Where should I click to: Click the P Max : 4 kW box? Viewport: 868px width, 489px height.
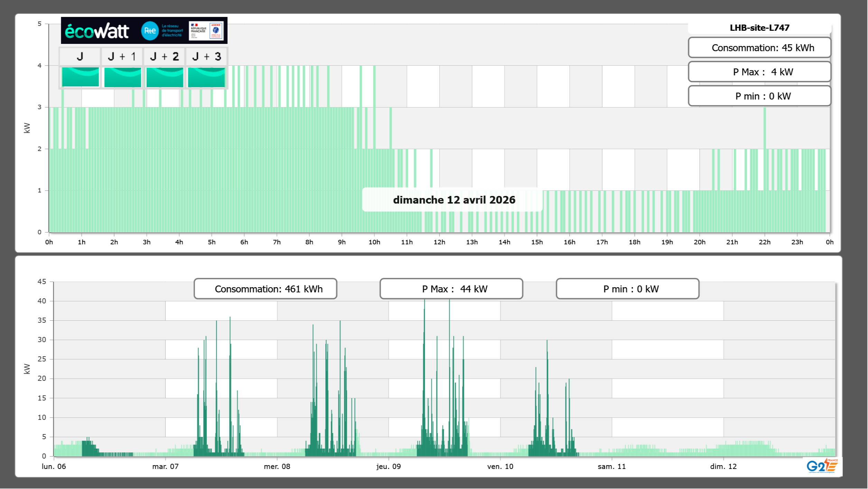tap(759, 72)
